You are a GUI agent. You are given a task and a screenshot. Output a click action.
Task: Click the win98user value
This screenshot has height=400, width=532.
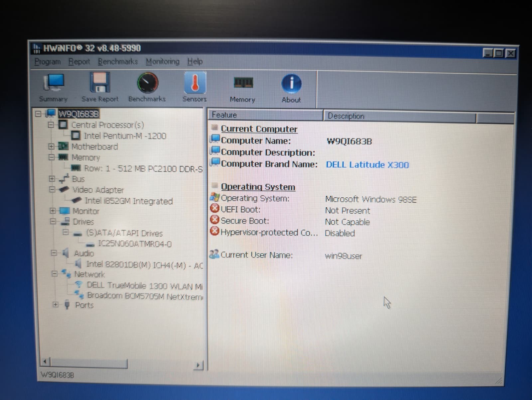(x=343, y=256)
